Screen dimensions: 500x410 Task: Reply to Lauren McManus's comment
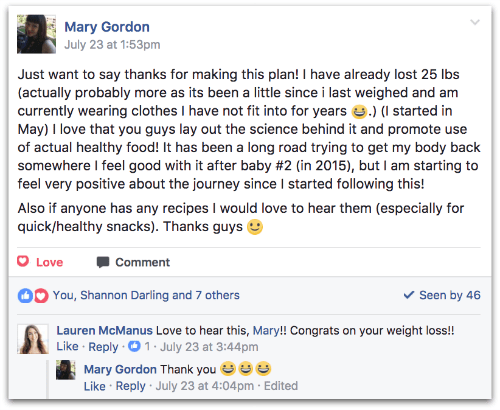pyautogui.click(x=103, y=347)
